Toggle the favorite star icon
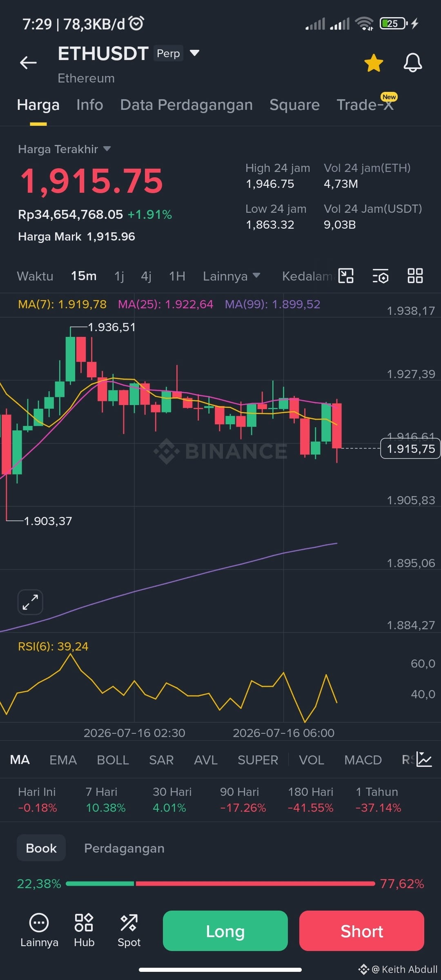The height and width of the screenshot is (980, 441). tap(374, 63)
